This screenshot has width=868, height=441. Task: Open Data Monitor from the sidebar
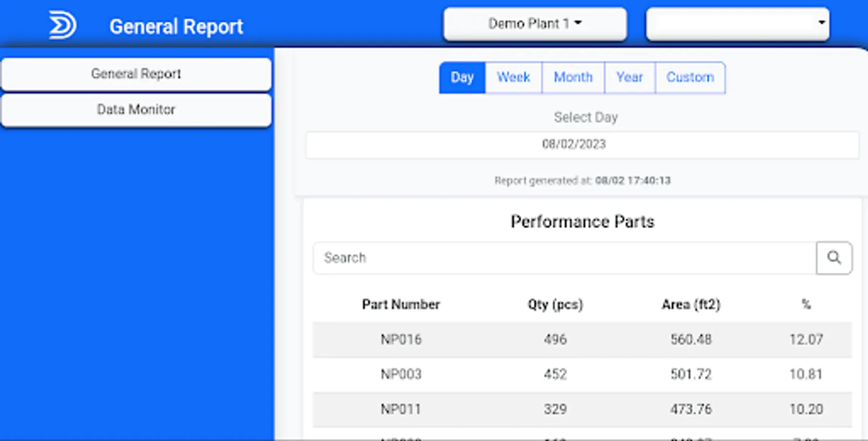136,110
